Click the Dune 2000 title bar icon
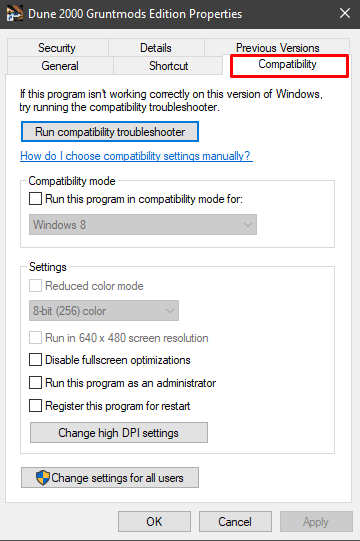 pyautogui.click(x=15, y=13)
